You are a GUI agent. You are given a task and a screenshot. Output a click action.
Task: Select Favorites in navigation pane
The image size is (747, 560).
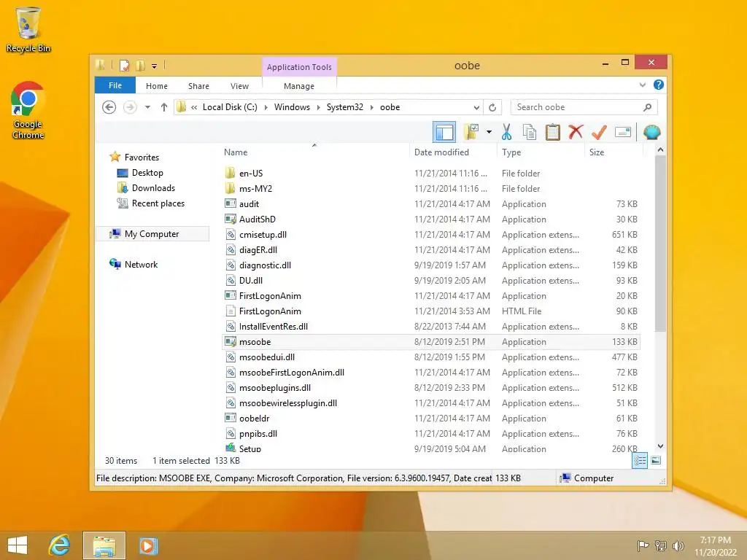point(142,157)
